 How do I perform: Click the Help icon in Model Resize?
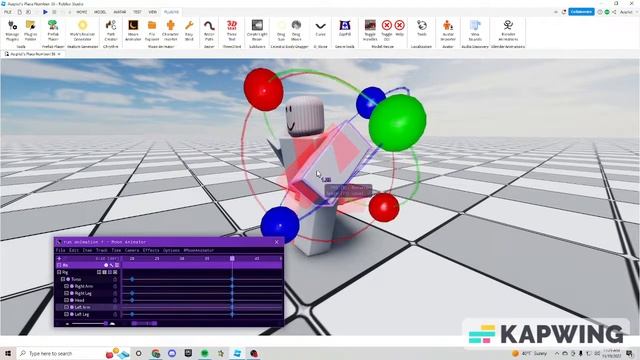[400, 29]
